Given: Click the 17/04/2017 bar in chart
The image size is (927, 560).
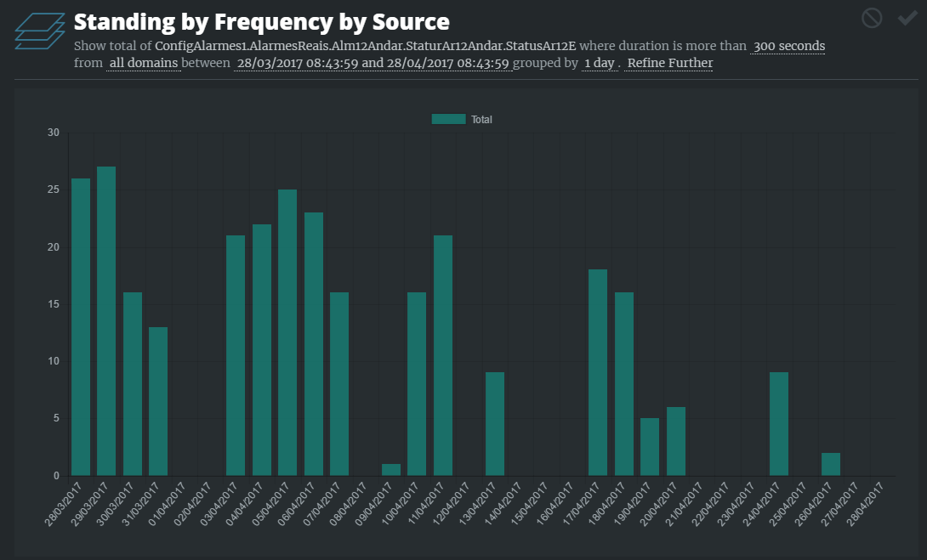Looking at the screenshot, I should (x=598, y=372).
